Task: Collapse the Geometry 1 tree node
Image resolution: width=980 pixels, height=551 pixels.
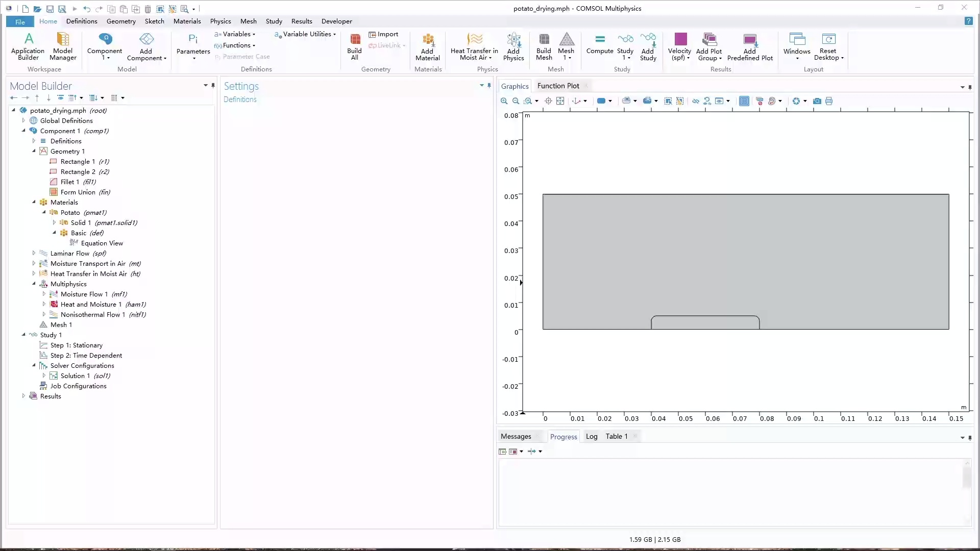Action: pos(34,151)
